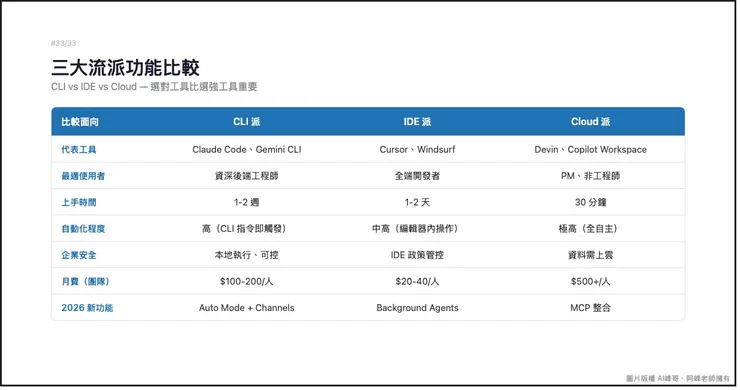Click header cell 比較面向
Viewport: 740px width, 390px height.
80,122
